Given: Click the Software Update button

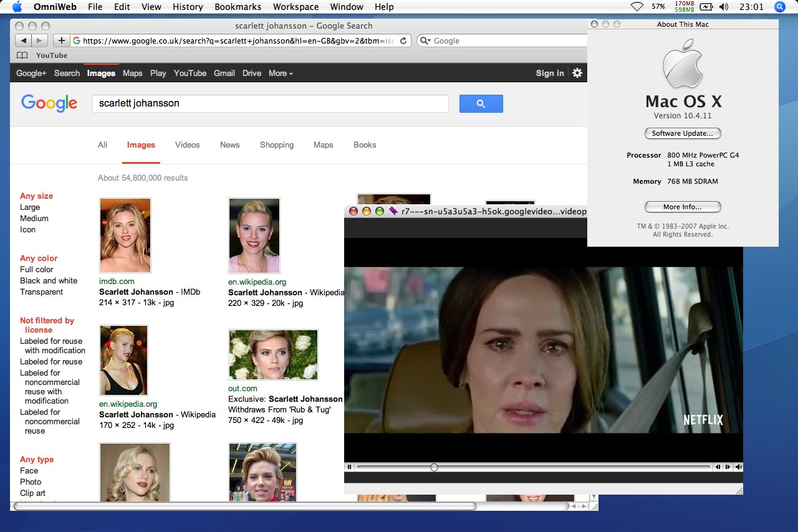Looking at the screenshot, I should [x=683, y=133].
